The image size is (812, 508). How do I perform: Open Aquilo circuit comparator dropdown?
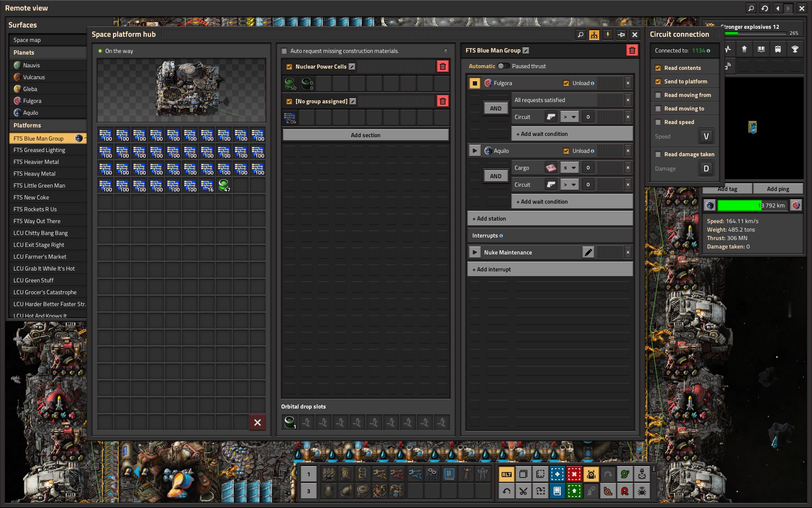pyautogui.click(x=569, y=185)
